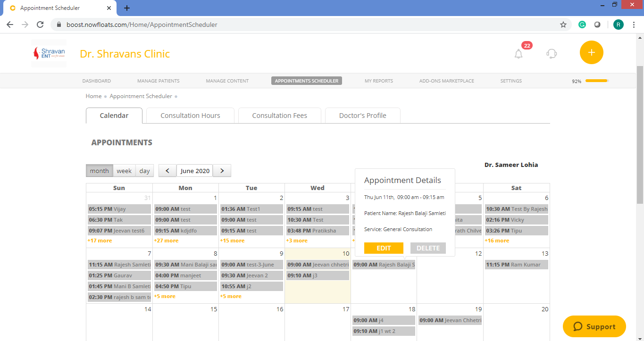Open Add-Ons Marketplace menu item
644x341 pixels.
tap(447, 81)
